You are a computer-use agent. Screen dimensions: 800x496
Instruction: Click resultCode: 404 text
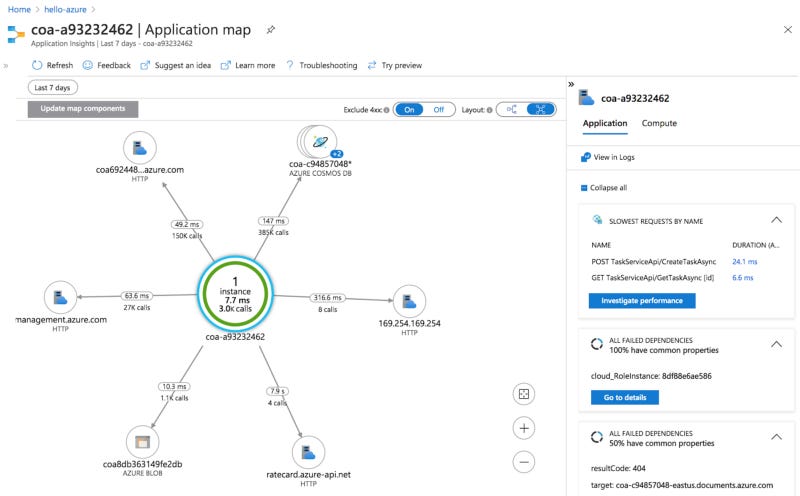pos(618,468)
